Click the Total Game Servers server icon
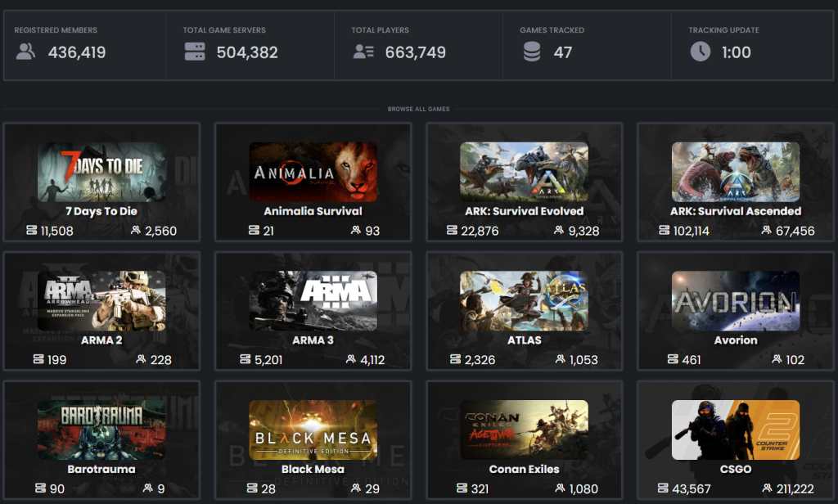This screenshot has width=838, height=504. [195, 52]
